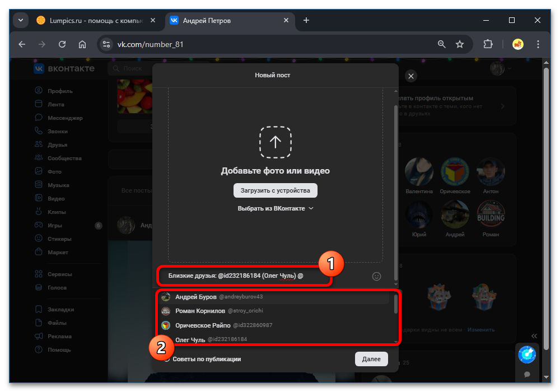The height and width of the screenshot is (392, 560).
Task: Expand Выбрать из ВКонтакте dropdown
Action: (x=276, y=208)
